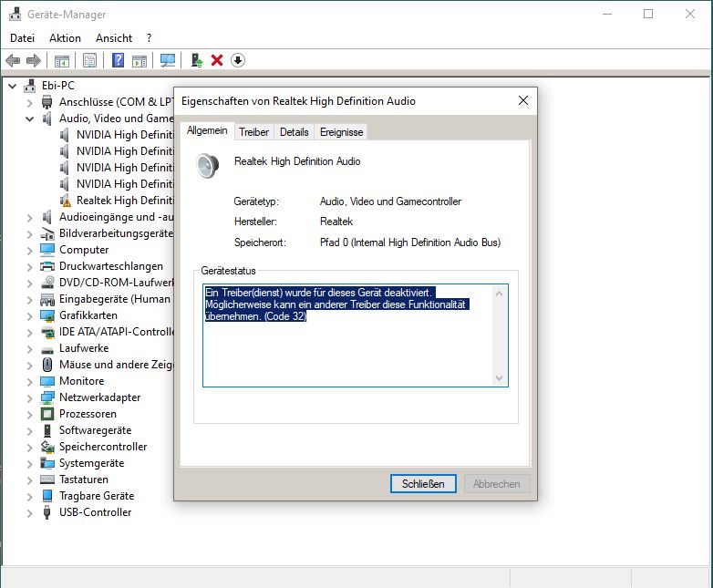Click the DVD/CD-ROM-Laufwerke disc icon
The height and width of the screenshot is (588, 713).
(x=47, y=283)
